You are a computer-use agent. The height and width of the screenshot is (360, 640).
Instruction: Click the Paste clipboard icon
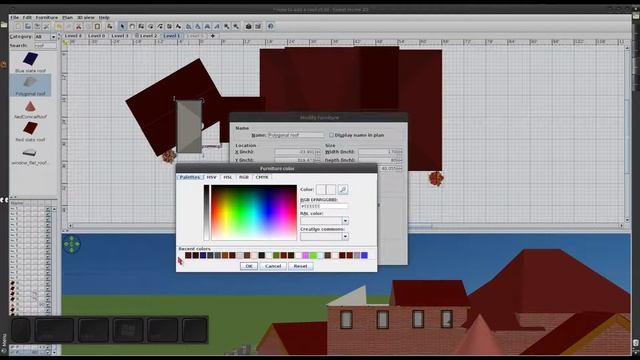(x=97, y=26)
